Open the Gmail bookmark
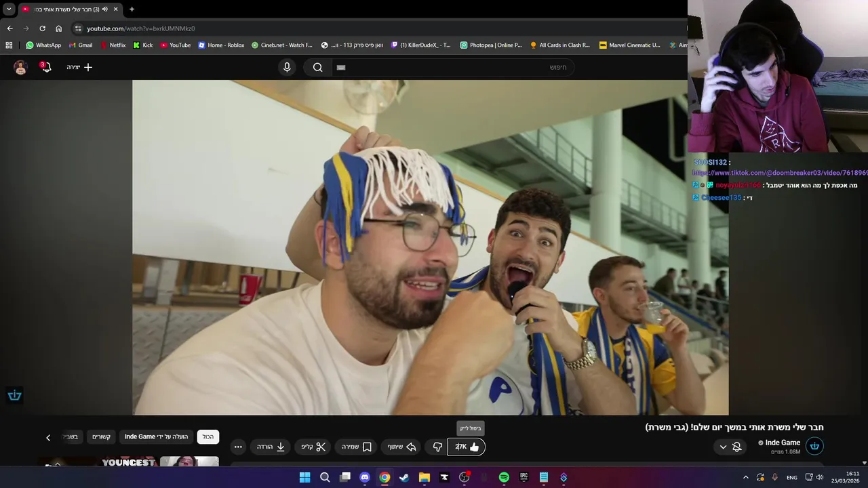The width and height of the screenshot is (868, 488). 81,45
